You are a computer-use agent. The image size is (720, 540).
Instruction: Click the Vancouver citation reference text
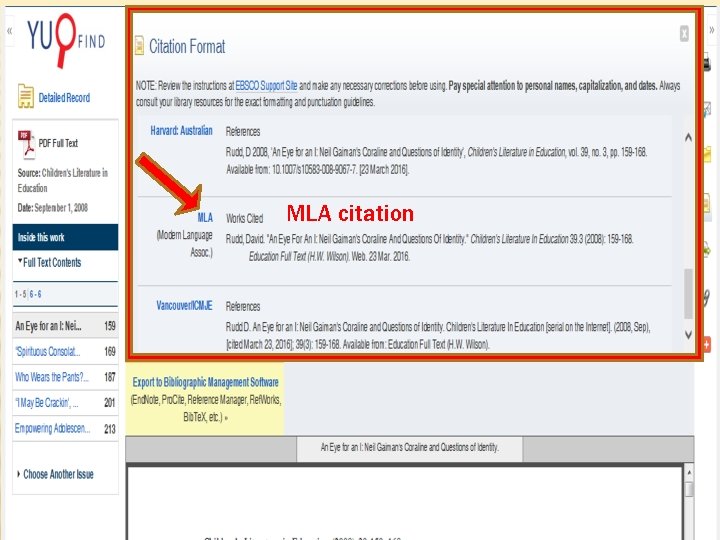(x=438, y=336)
